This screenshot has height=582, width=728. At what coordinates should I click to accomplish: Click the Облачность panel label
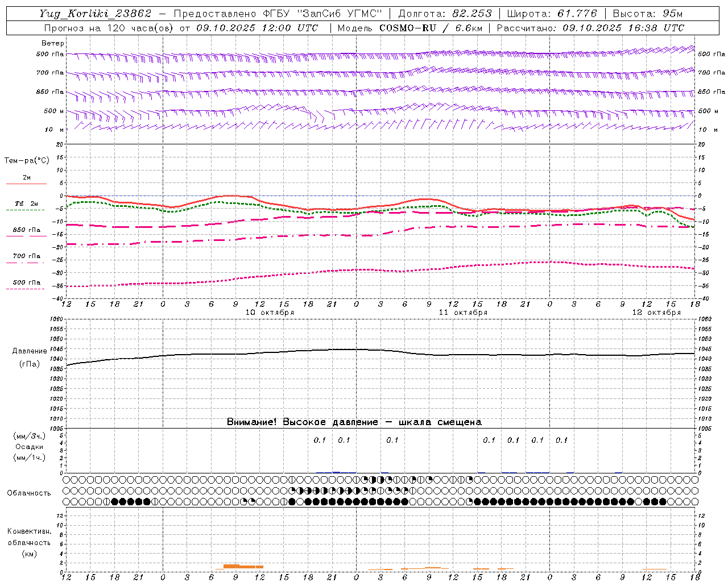click(x=29, y=493)
